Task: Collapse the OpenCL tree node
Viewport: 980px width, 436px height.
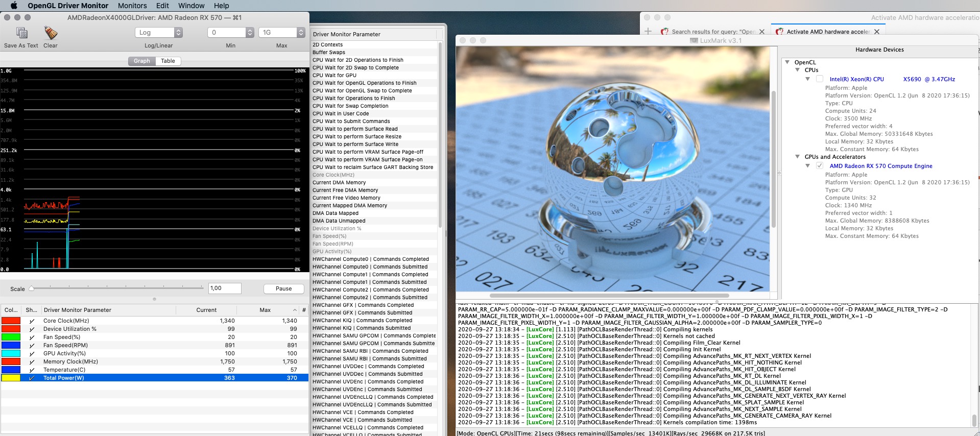Action: (787, 62)
